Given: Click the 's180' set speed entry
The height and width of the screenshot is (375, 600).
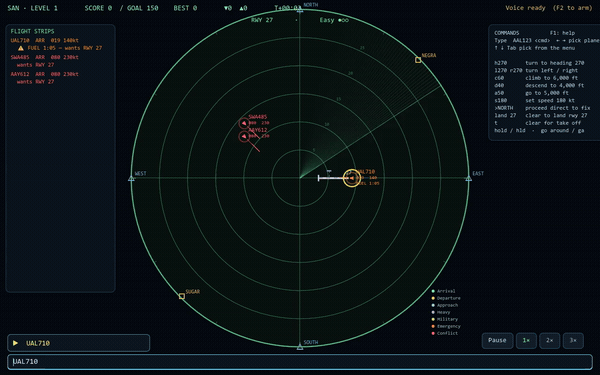Looking at the screenshot, I should (534, 101).
